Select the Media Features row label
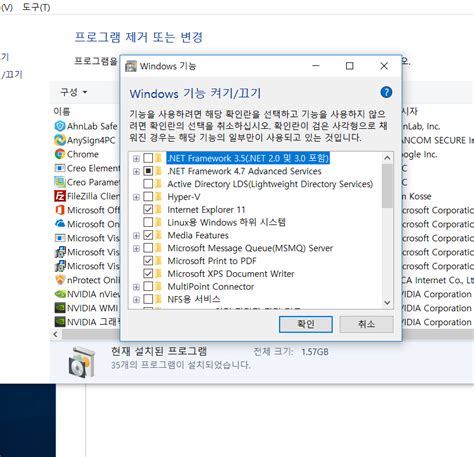The width and height of the screenshot is (474, 457). (x=198, y=235)
